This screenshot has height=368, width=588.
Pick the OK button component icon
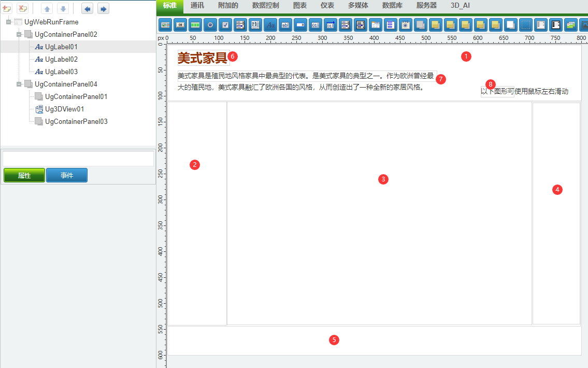pyautogui.click(x=180, y=25)
